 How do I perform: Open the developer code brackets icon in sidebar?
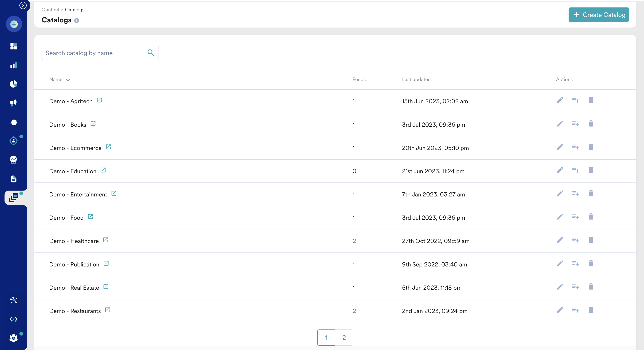tap(14, 319)
